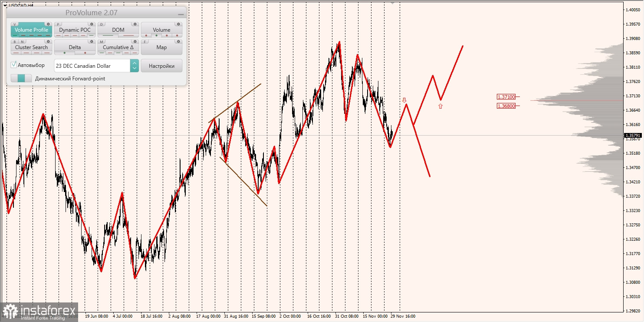Click the 31 Aug 16:00 date label
The width and height of the screenshot is (644, 322).
tap(236, 316)
